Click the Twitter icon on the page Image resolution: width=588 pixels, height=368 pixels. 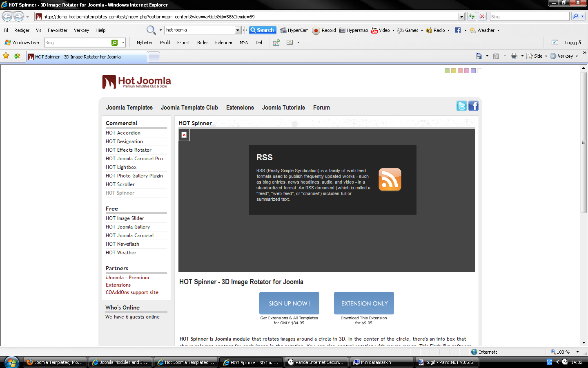coord(461,106)
